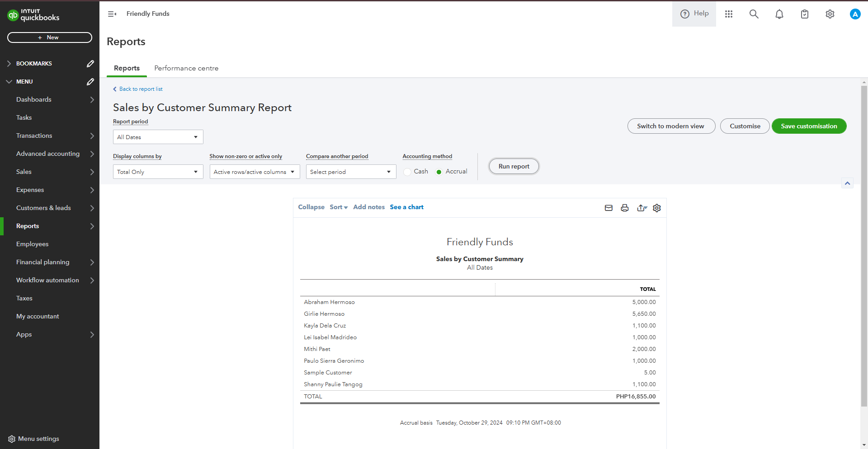Print the Sales by Customer Summary report
The height and width of the screenshot is (449, 868).
624,208
